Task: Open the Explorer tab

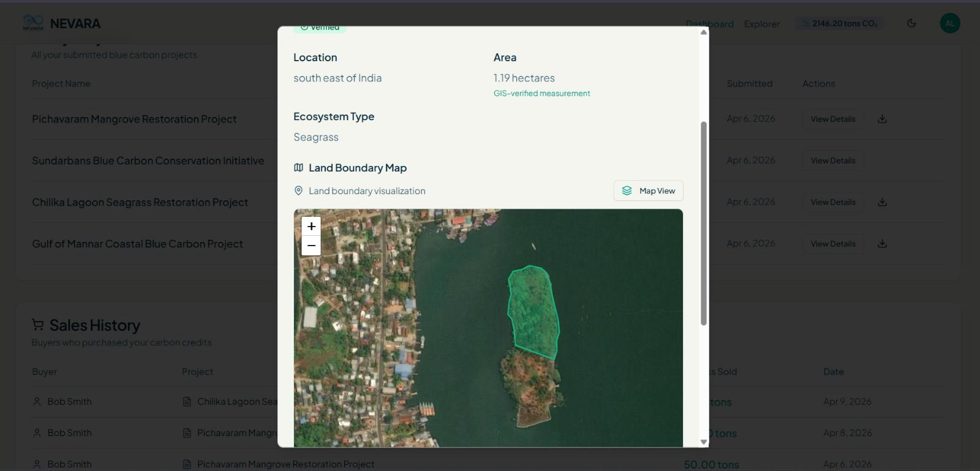Action: [761, 24]
